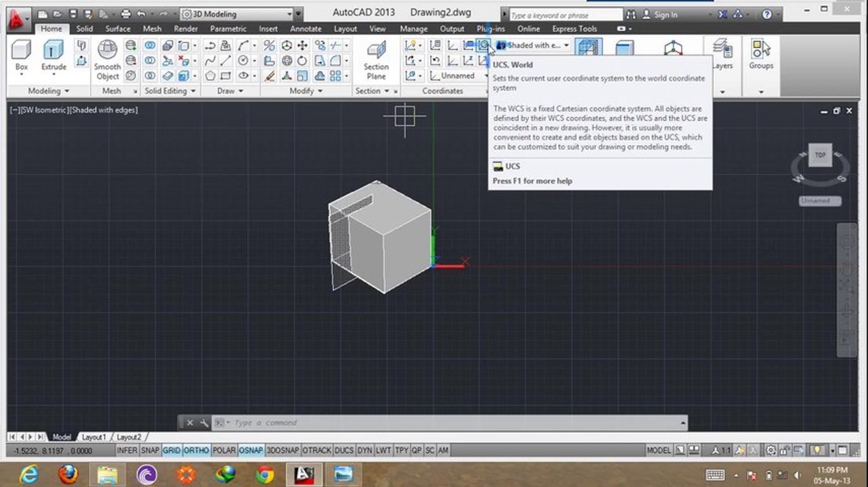The image size is (868, 487).
Task: Click the coordinates readout in status bar
Action: [x=53, y=450]
